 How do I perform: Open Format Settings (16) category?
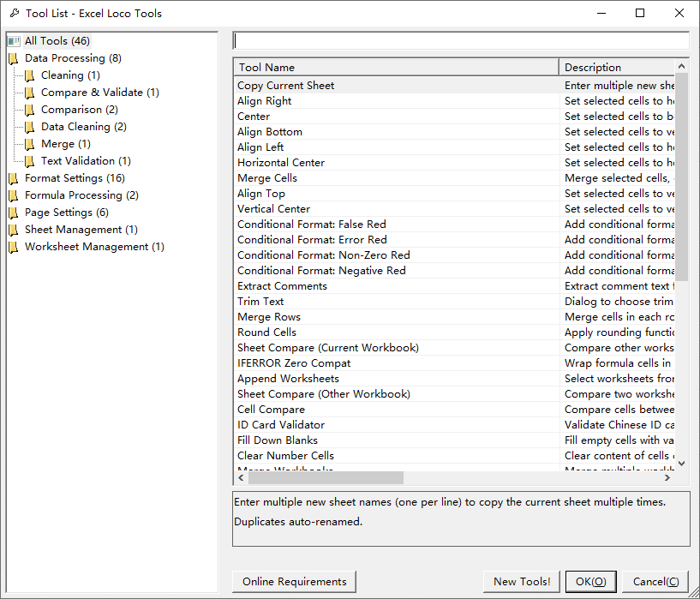[75, 178]
